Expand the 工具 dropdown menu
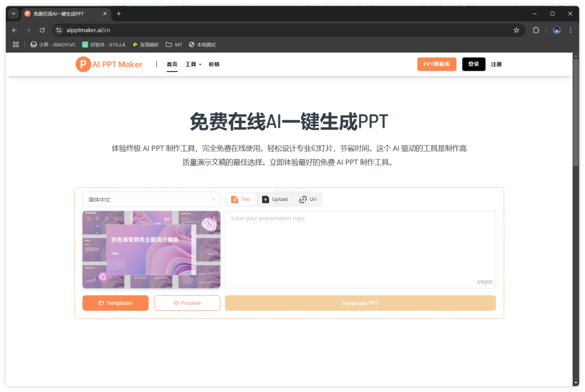The image size is (585, 392). pos(193,64)
